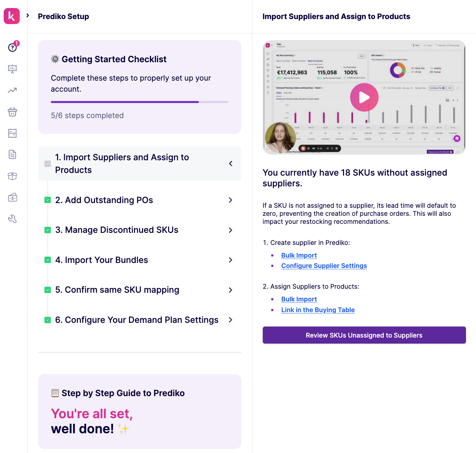The image size is (476, 453).
Task: Open the trending chart sidebar icon
Action: (x=12, y=90)
